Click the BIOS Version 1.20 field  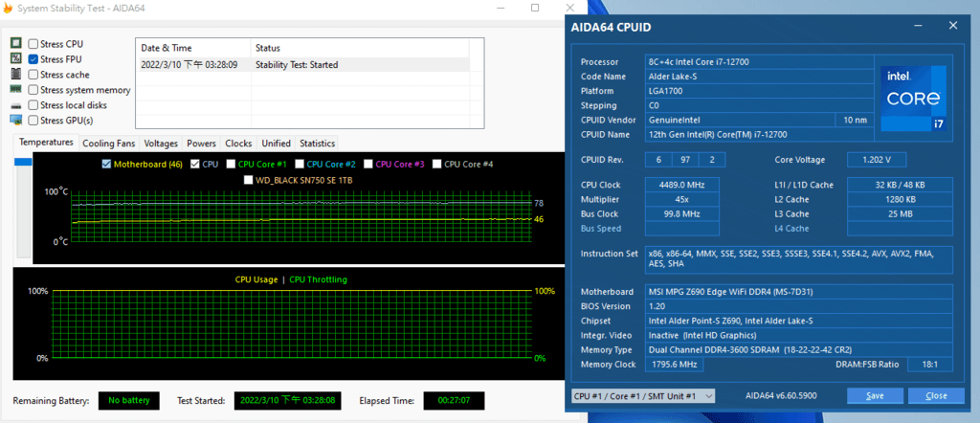coord(799,306)
